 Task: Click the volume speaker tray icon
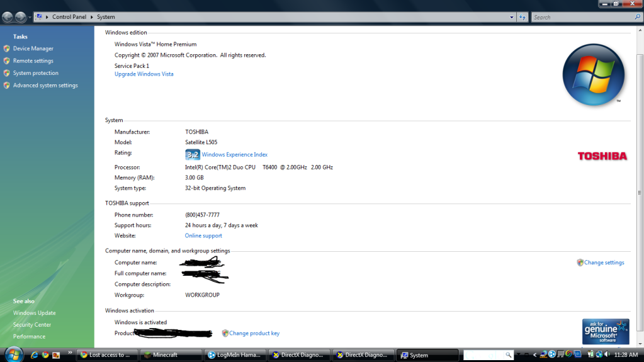point(607,354)
